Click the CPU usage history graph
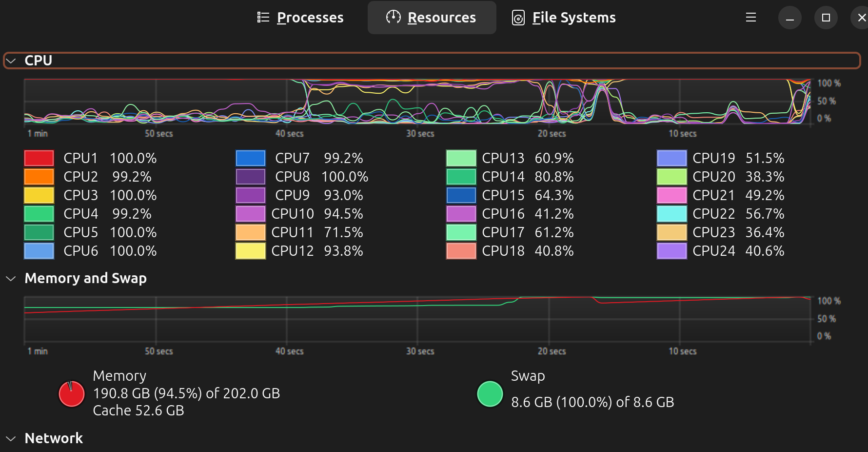This screenshot has height=452, width=868. (417, 102)
